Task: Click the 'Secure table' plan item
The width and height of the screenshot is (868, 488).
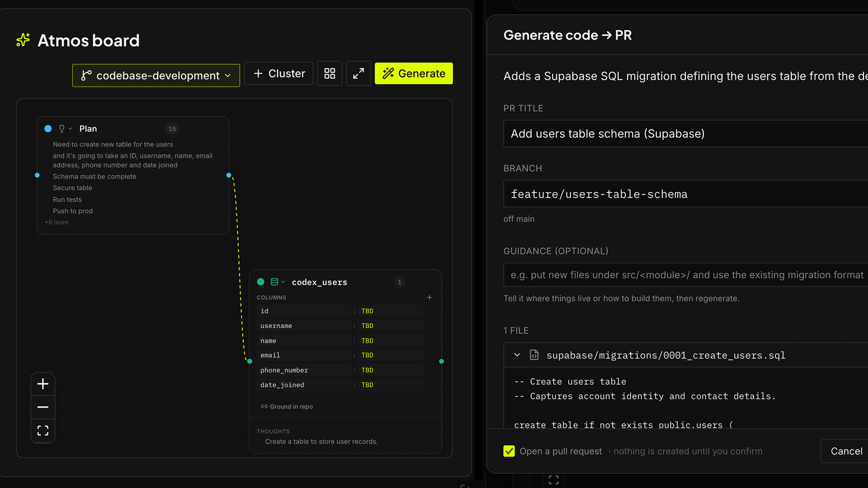Action: (x=72, y=188)
